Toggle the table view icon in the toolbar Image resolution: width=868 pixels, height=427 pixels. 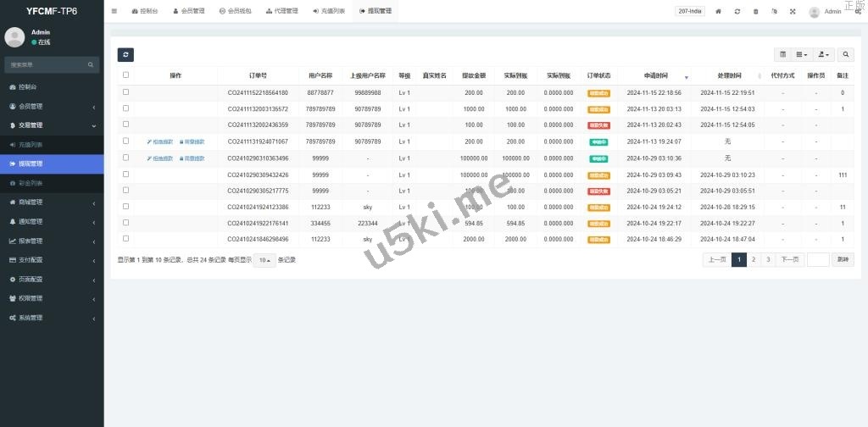pos(782,54)
